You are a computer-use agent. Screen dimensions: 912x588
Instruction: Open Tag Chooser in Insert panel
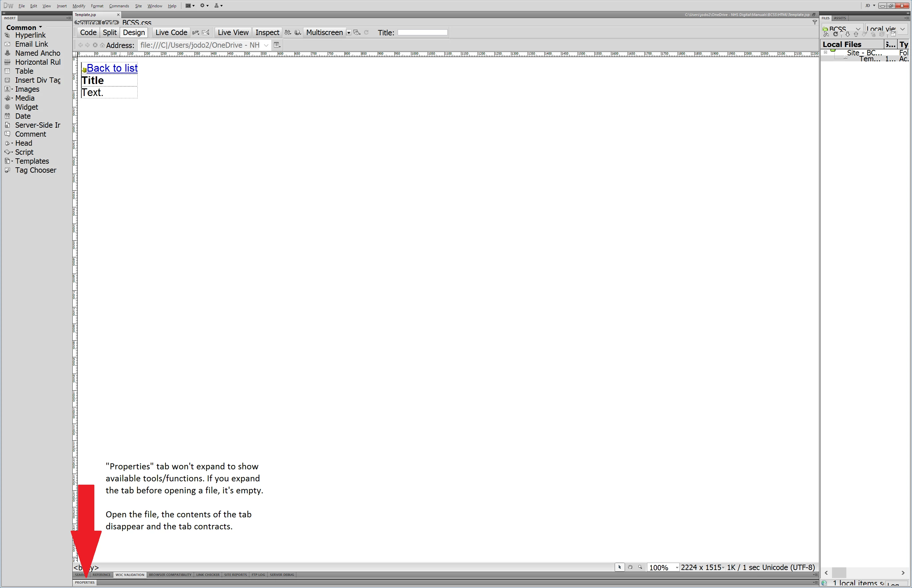[x=35, y=170]
